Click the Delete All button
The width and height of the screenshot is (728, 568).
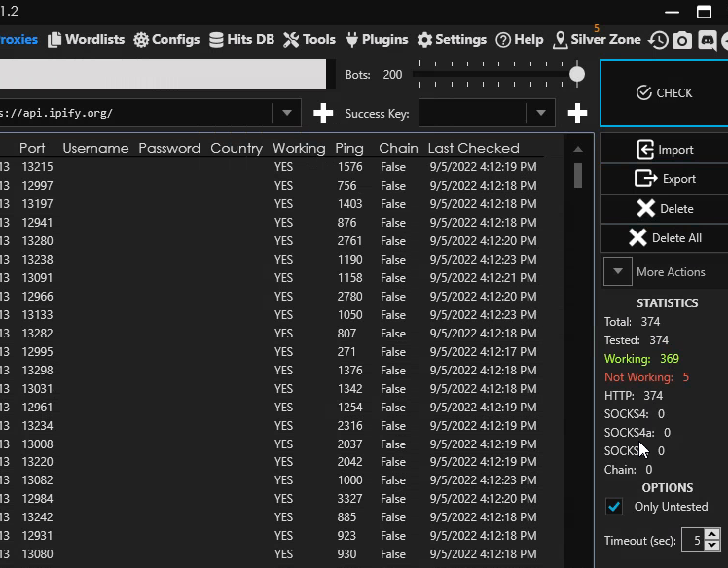pyautogui.click(x=664, y=238)
